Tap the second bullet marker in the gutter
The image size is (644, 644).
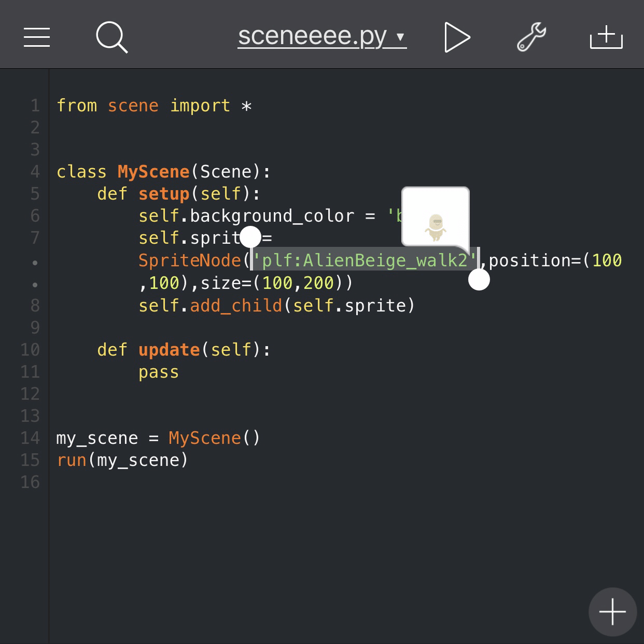coord(34,284)
